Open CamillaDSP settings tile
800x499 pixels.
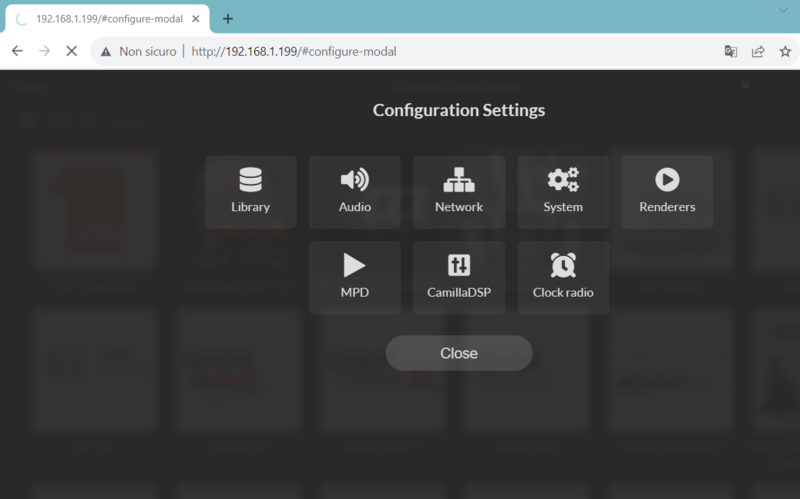coord(459,278)
